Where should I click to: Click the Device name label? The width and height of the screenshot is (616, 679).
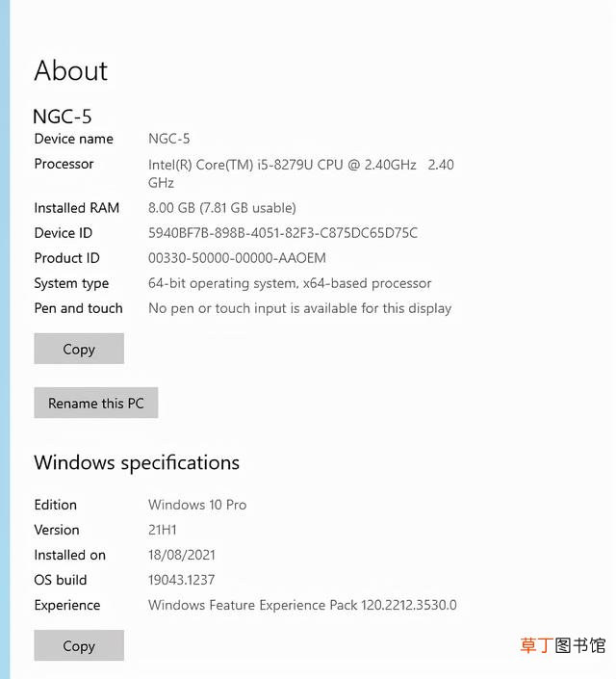[x=73, y=139]
